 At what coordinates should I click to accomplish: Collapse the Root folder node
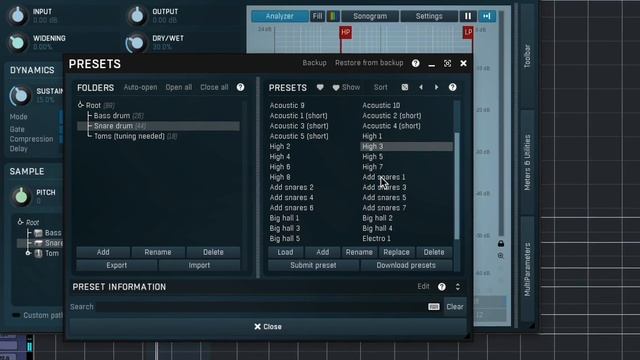pos(80,105)
